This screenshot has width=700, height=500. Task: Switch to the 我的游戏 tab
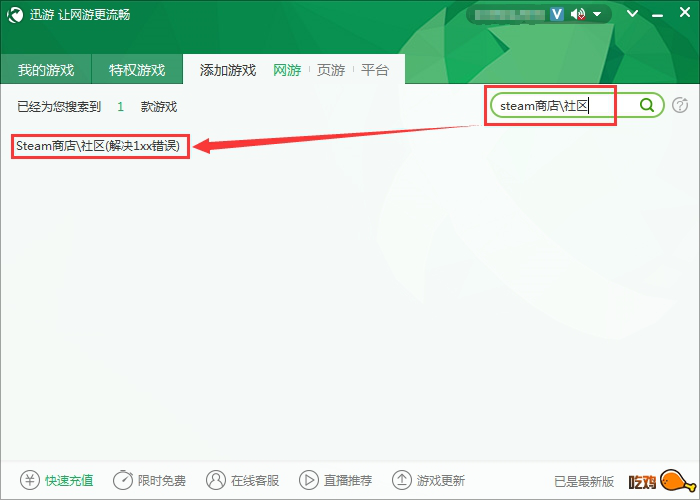pyautogui.click(x=46, y=70)
